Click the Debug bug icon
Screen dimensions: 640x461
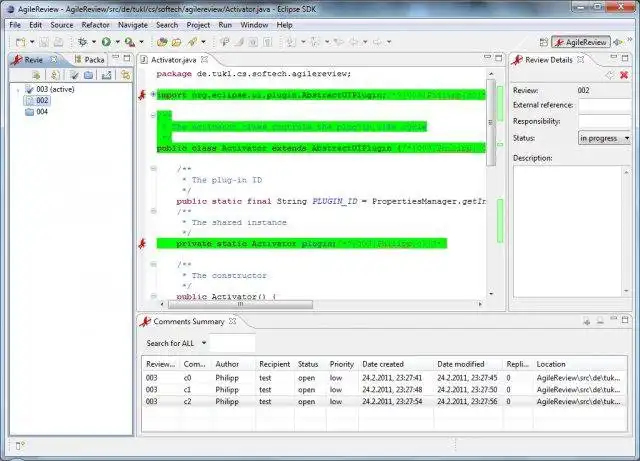(x=82, y=42)
